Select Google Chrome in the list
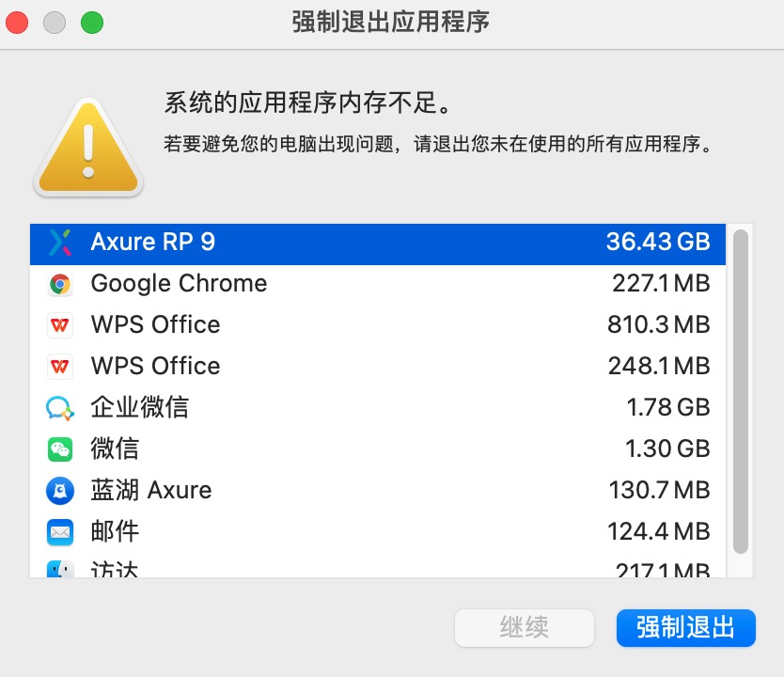Image resolution: width=784 pixels, height=677 pixels. 376,284
